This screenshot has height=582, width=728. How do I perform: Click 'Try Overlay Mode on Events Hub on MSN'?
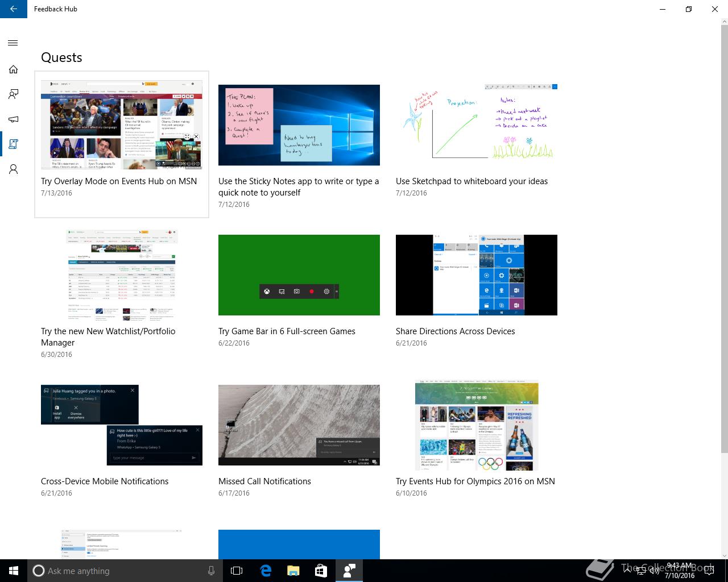coord(119,181)
